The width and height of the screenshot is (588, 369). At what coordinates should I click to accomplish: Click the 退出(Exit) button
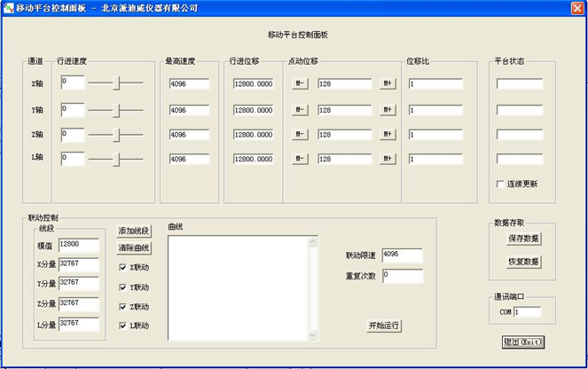pyautogui.click(x=522, y=342)
